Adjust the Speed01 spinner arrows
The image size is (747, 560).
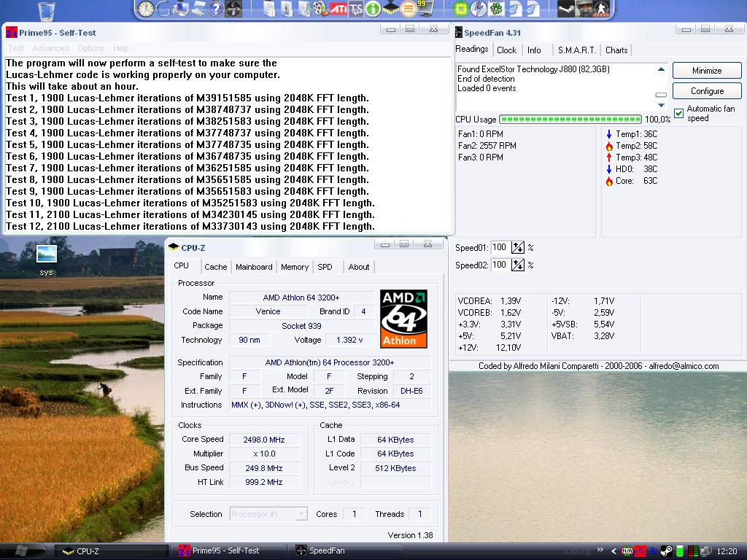pos(518,248)
